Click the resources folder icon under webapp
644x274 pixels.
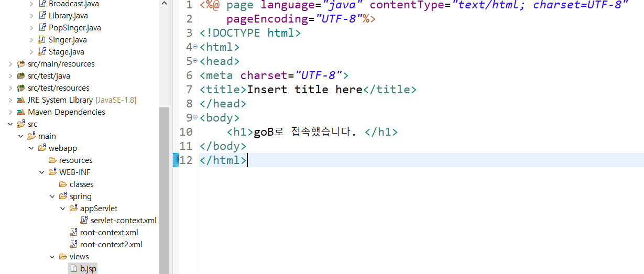[53, 160]
